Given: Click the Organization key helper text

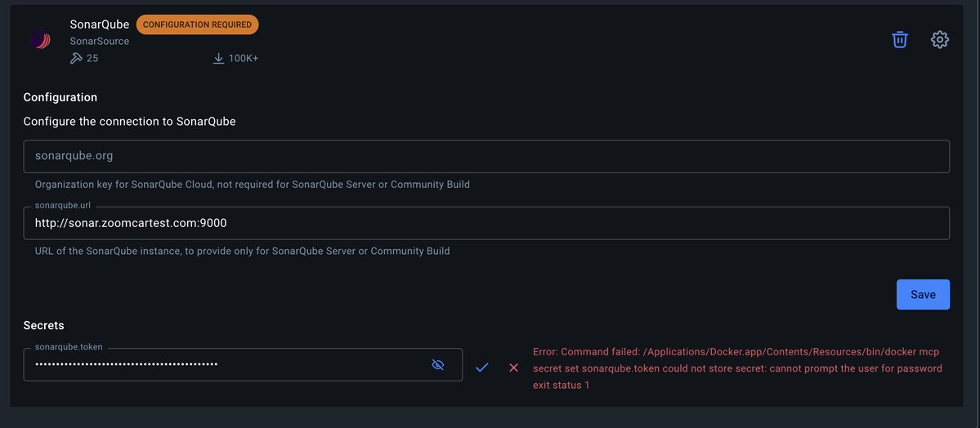Looking at the screenshot, I should tap(253, 185).
